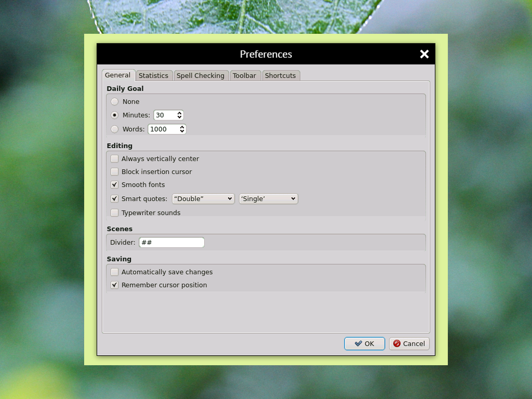Select the None daily goal option
532x399 pixels.
[115, 101]
